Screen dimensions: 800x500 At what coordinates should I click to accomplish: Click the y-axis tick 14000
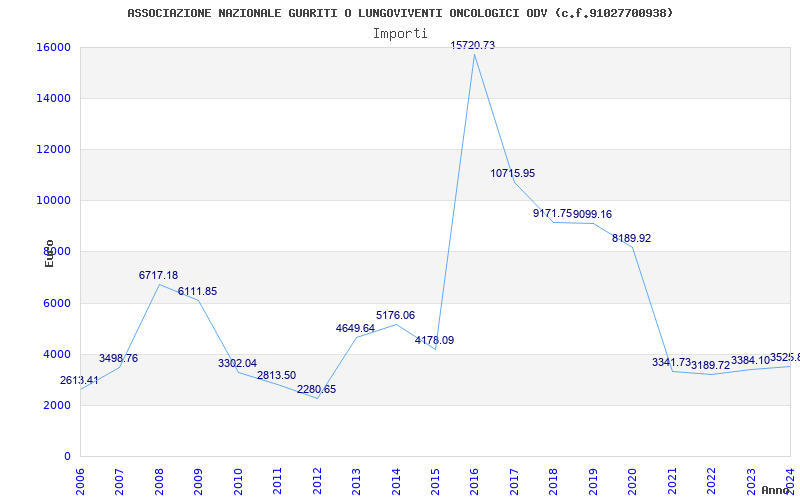53,98
